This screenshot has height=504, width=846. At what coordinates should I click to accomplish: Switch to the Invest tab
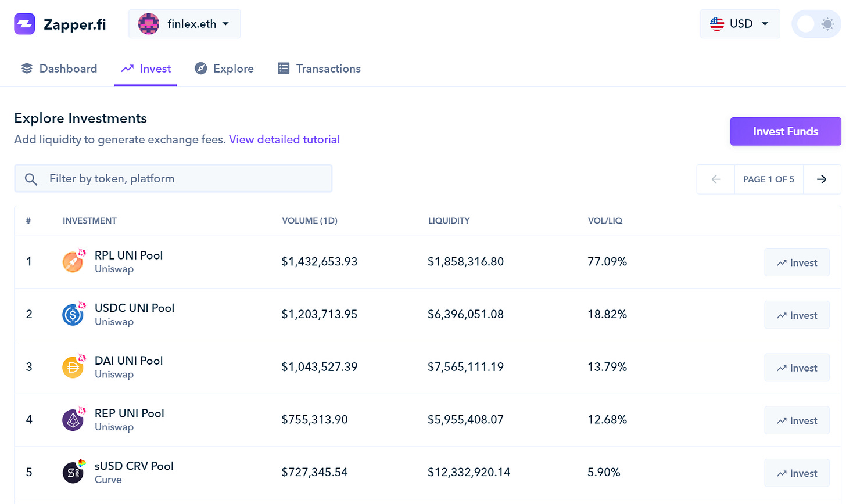(146, 69)
